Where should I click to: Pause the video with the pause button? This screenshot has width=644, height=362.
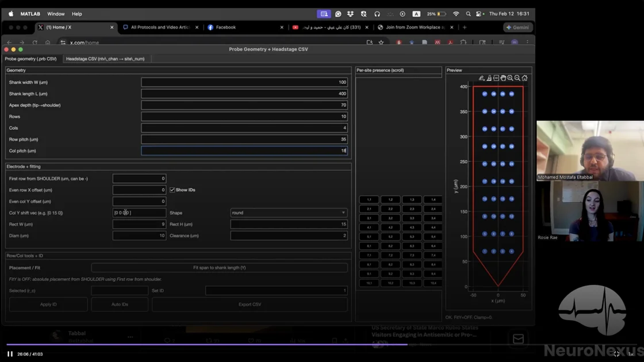pos(10,354)
